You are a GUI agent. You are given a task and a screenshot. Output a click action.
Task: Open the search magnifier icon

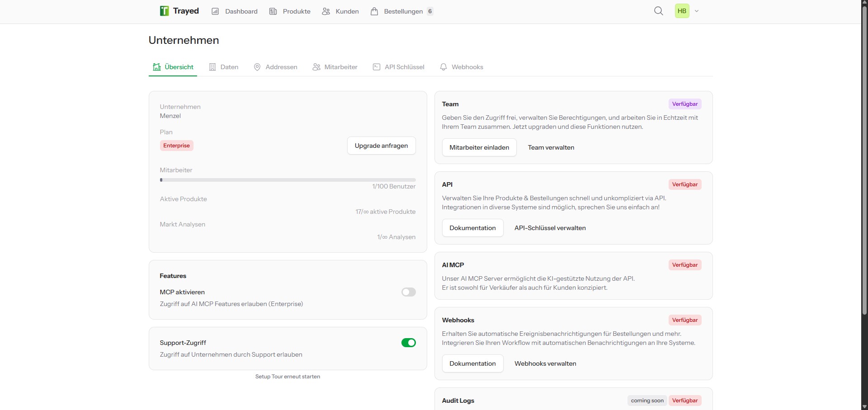tap(658, 10)
